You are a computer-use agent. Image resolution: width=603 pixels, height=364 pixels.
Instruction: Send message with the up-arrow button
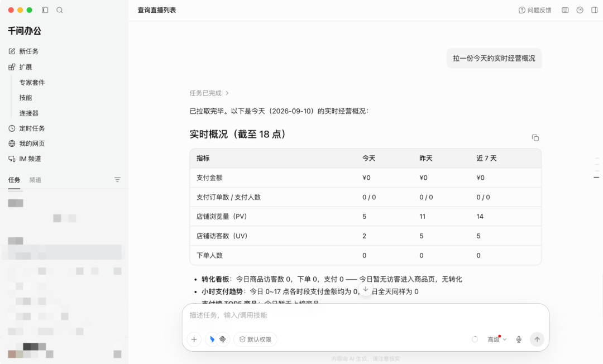pyautogui.click(x=537, y=339)
